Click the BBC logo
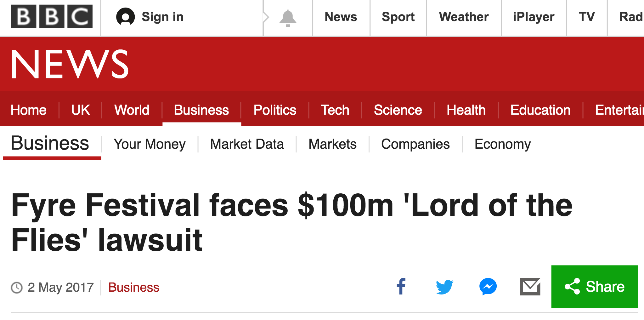644x320 pixels. coord(52,16)
